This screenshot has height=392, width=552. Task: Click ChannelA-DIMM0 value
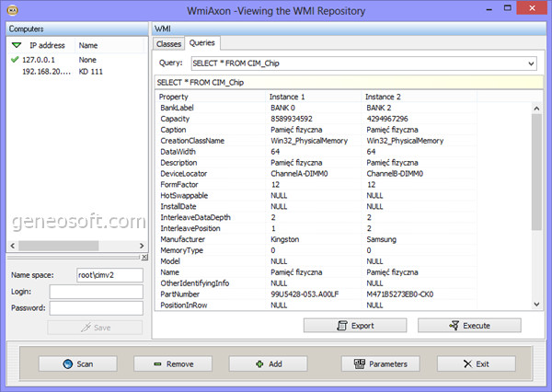point(299,173)
